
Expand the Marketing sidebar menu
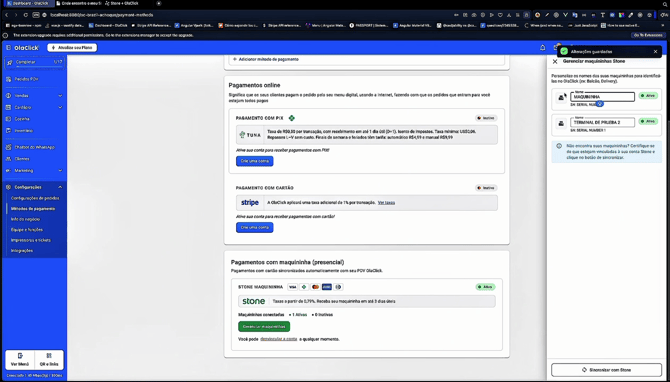pyautogui.click(x=34, y=170)
